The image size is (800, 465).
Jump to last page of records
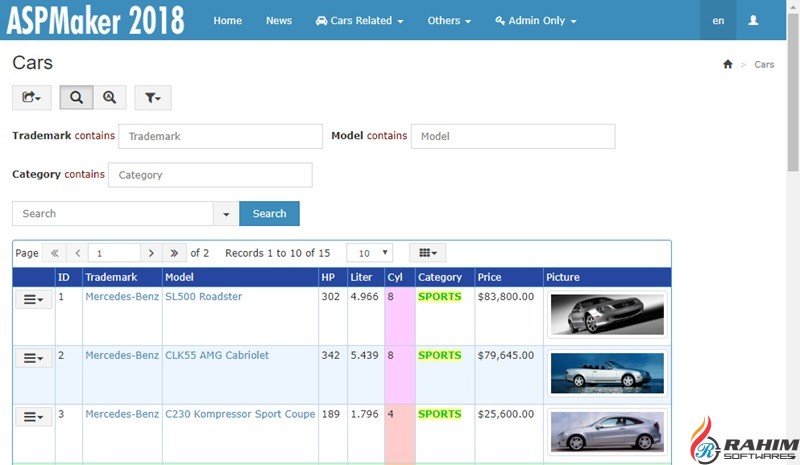[x=175, y=253]
